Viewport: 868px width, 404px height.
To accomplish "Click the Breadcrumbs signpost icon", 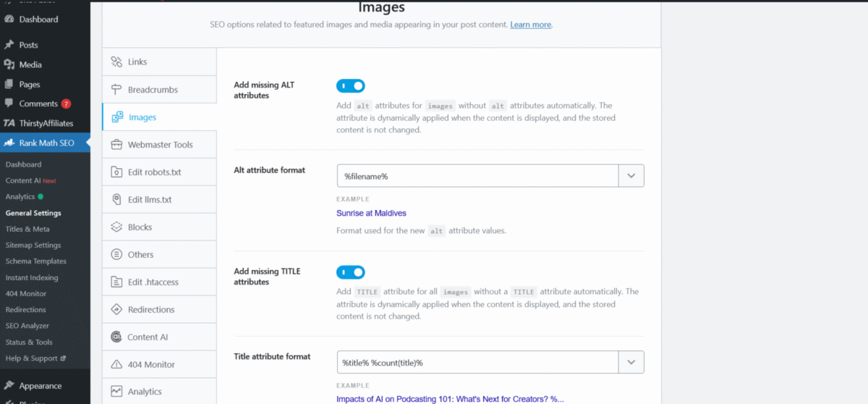I will pyautogui.click(x=116, y=90).
